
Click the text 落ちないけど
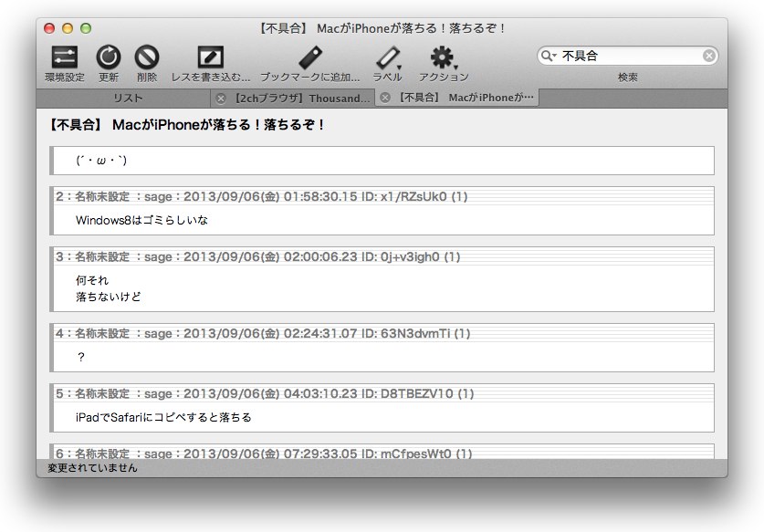tap(109, 297)
